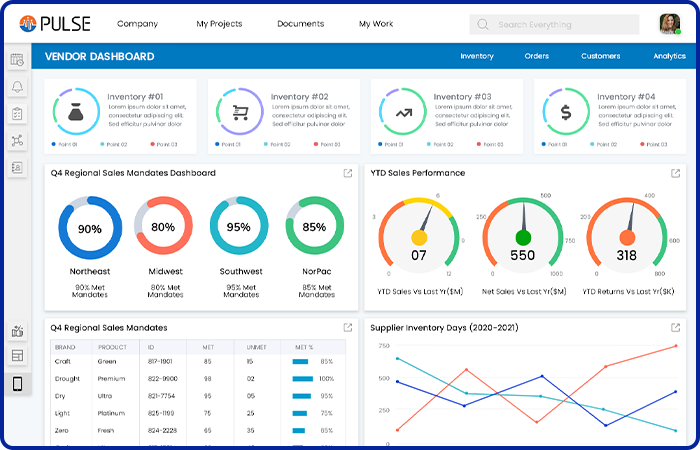Click the notification bell icon

(x=17, y=87)
